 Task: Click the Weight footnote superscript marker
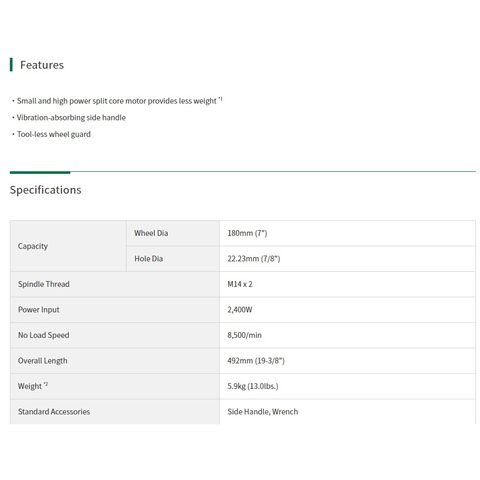coord(46,384)
